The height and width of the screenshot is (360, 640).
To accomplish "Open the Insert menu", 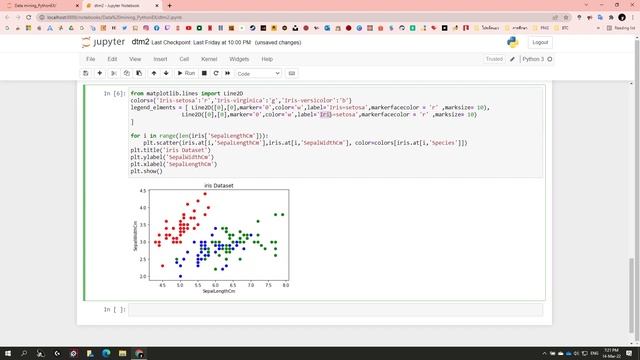I will 160,59.
